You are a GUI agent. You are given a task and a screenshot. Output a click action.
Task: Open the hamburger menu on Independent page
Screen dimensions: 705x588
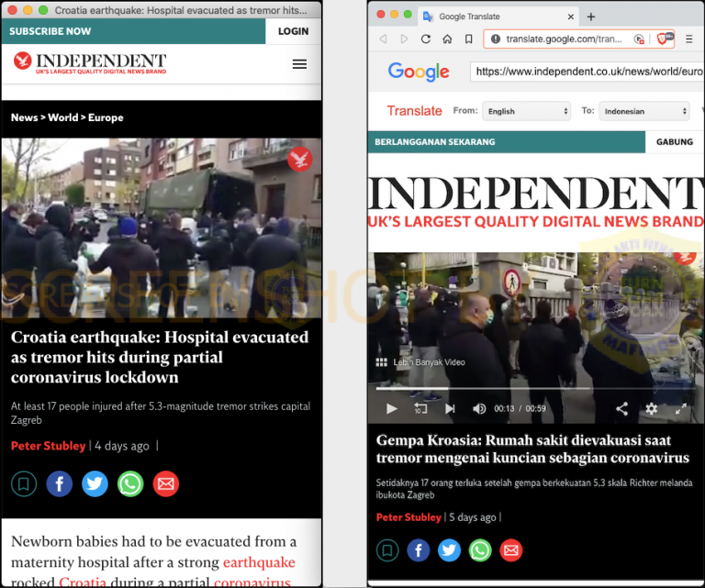[x=299, y=64]
